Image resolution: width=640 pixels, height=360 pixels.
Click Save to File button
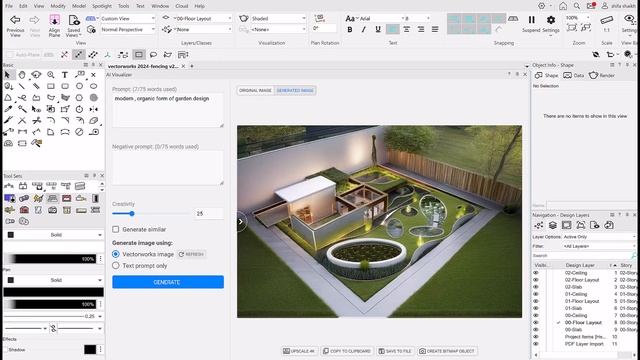pyautogui.click(x=395, y=351)
